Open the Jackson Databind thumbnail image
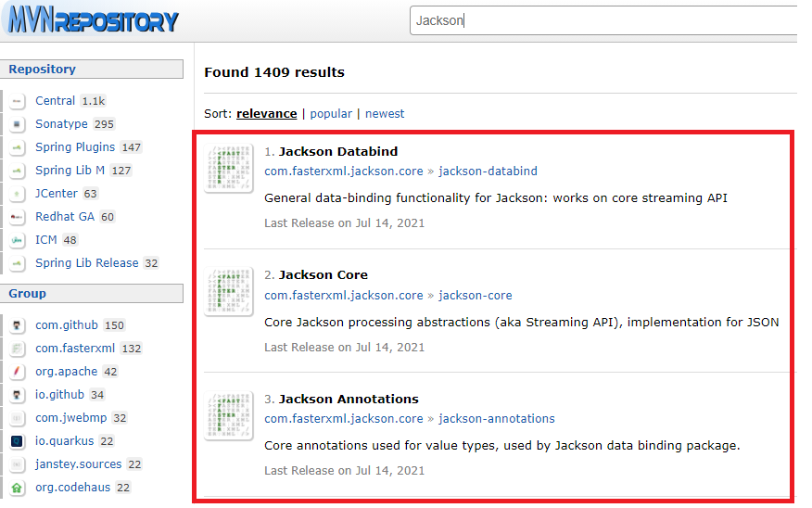This screenshot has width=812, height=508. click(229, 168)
